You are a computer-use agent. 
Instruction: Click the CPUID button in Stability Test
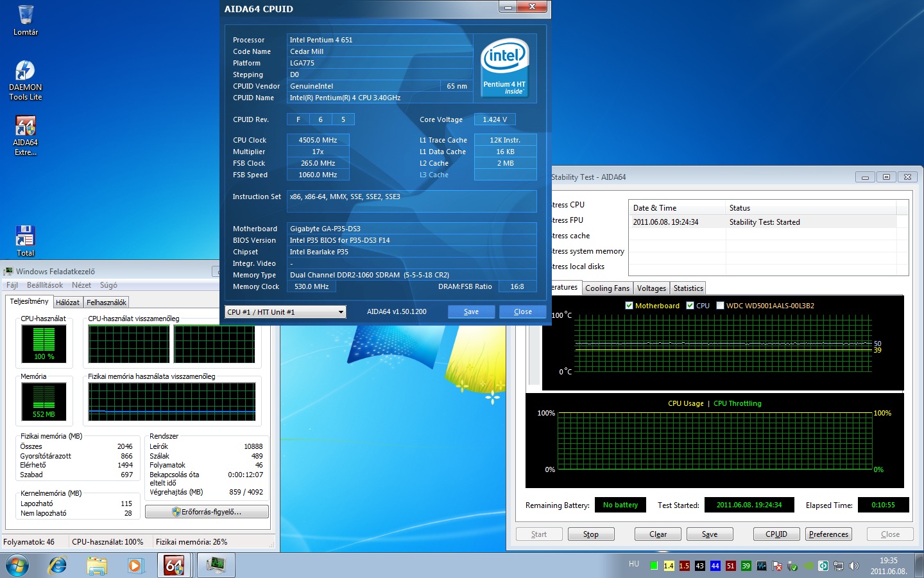[776, 534]
